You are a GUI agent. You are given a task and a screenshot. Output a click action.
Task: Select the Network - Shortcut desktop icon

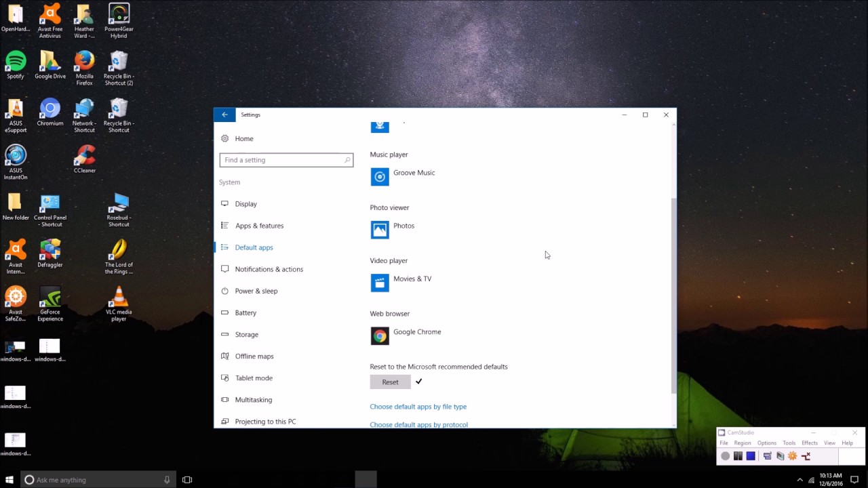tap(84, 115)
